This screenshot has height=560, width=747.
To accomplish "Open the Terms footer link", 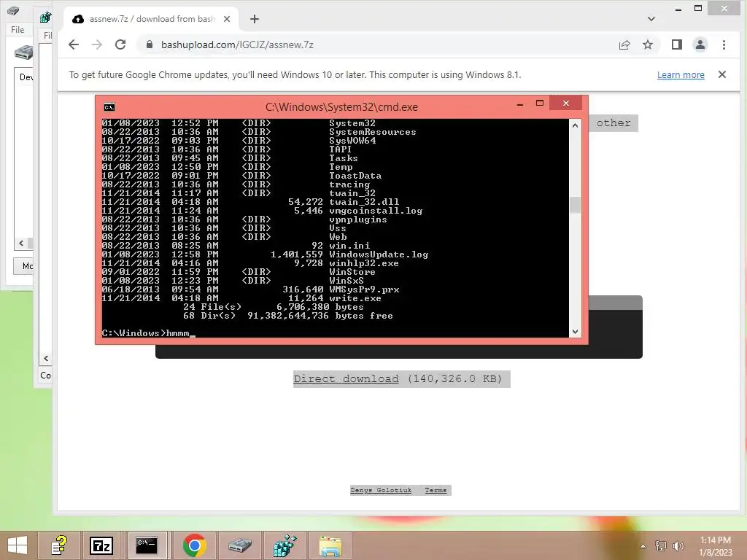I will coord(436,491).
